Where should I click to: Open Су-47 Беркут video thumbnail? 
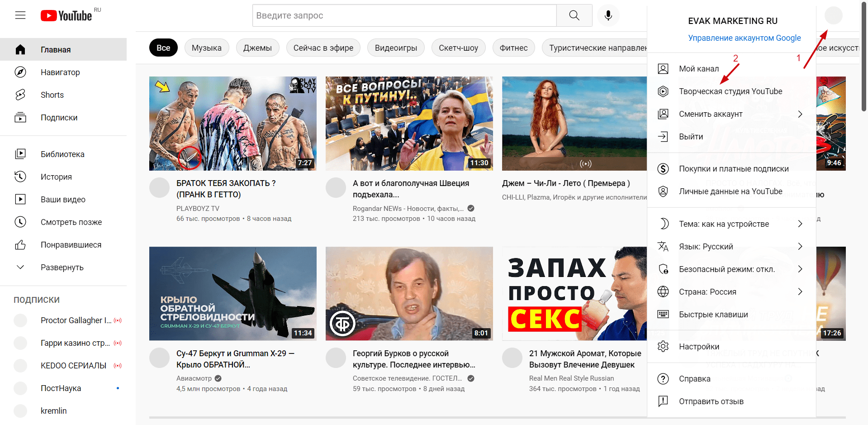pyautogui.click(x=233, y=294)
